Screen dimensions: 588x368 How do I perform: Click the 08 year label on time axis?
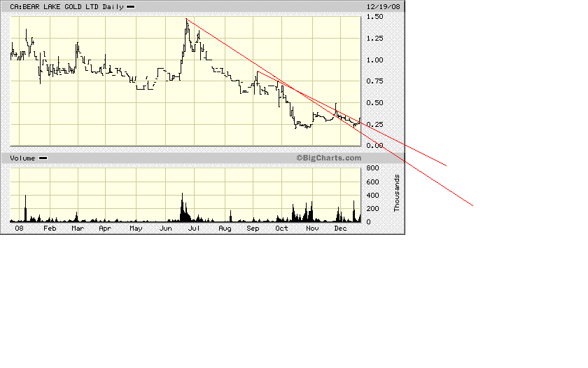pyautogui.click(x=19, y=229)
